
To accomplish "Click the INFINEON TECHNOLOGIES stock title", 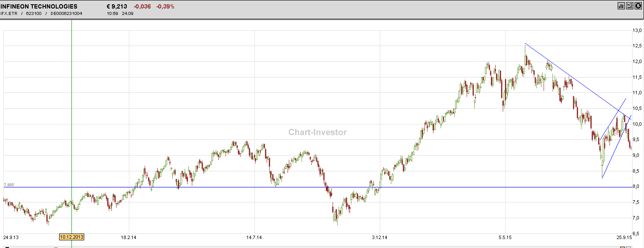I will pyautogui.click(x=39, y=6).
